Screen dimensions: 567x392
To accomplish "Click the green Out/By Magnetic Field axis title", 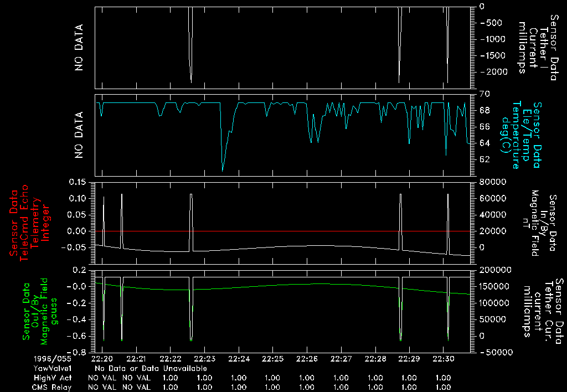I will click(x=37, y=309).
